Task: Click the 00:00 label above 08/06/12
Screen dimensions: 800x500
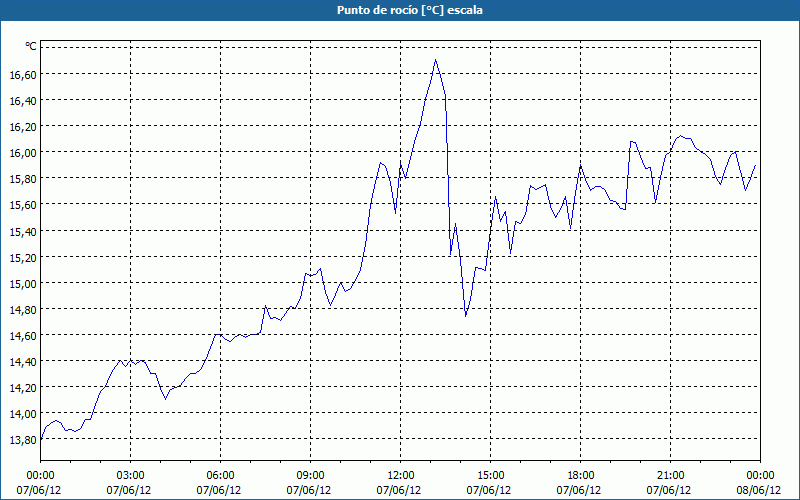Action: click(760, 475)
